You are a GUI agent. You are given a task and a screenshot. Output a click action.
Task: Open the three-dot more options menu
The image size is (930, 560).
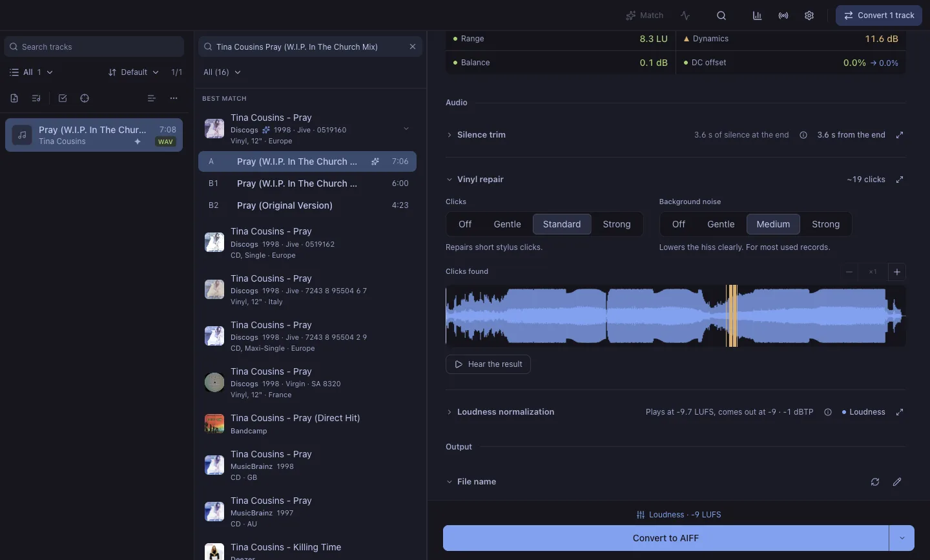[x=174, y=98]
